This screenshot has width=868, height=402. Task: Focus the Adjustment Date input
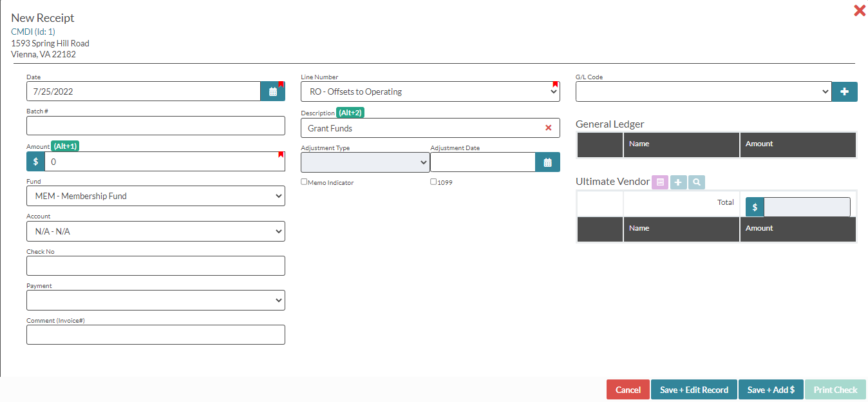tap(483, 162)
